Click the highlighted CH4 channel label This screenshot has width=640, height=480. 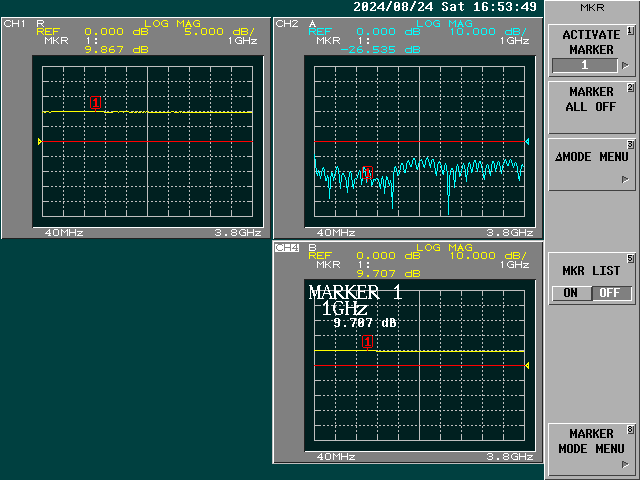pos(287,248)
